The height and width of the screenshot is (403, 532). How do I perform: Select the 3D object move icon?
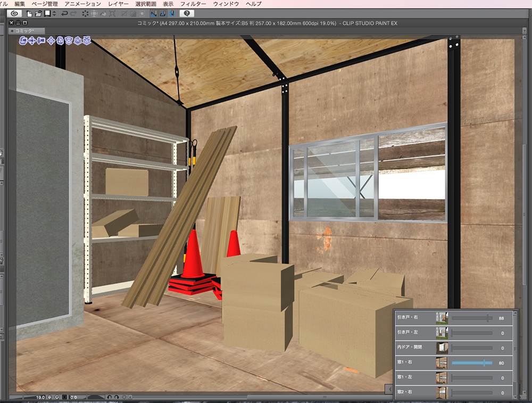point(51,41)
